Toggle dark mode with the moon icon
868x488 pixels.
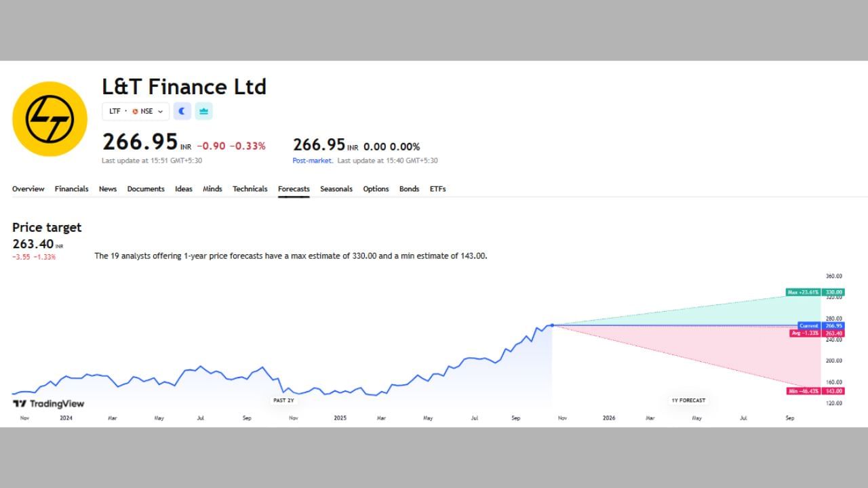(182, 110)
